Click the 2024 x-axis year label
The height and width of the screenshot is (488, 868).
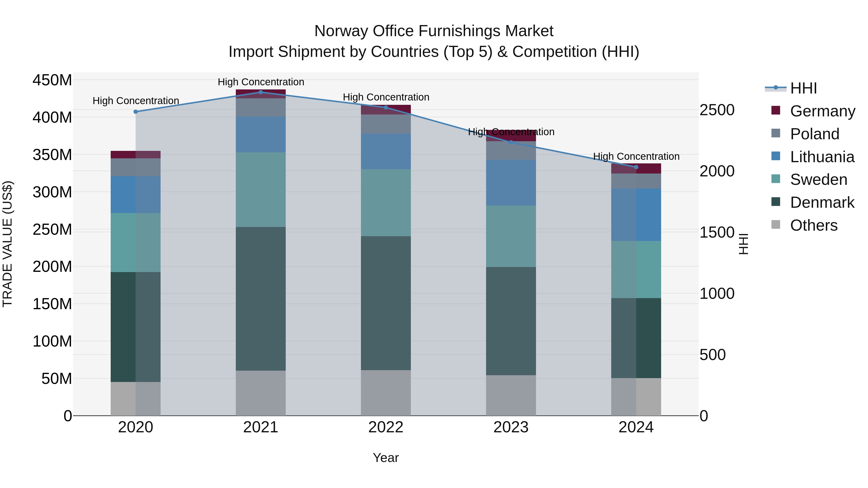point(636,427)
